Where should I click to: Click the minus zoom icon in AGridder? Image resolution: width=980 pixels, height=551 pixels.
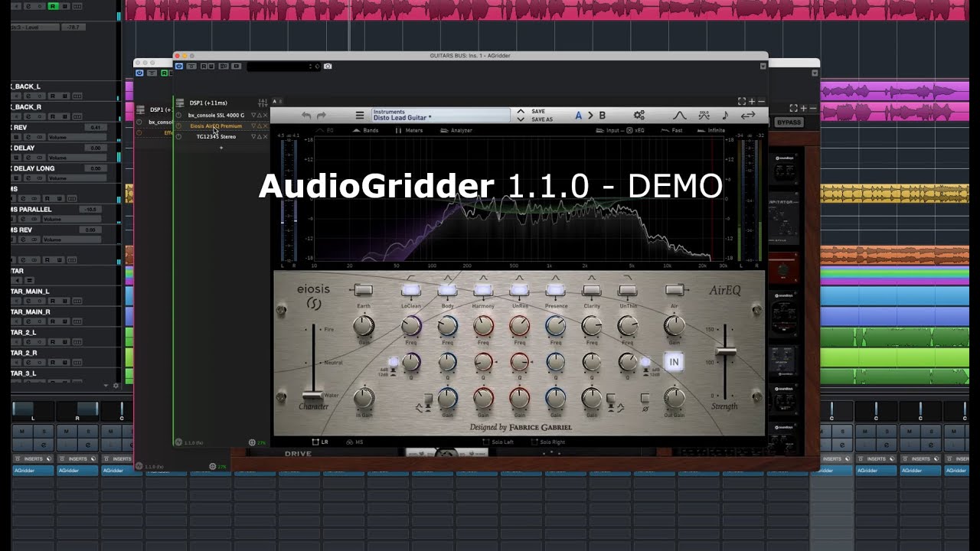coord(761,101)
